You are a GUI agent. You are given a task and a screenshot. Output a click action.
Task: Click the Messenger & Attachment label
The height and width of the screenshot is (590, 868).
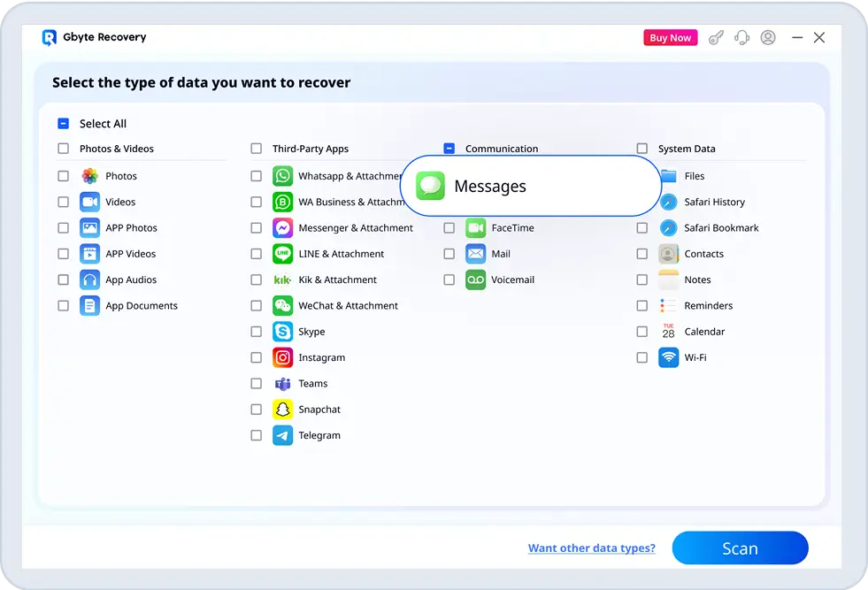point(356,228)
